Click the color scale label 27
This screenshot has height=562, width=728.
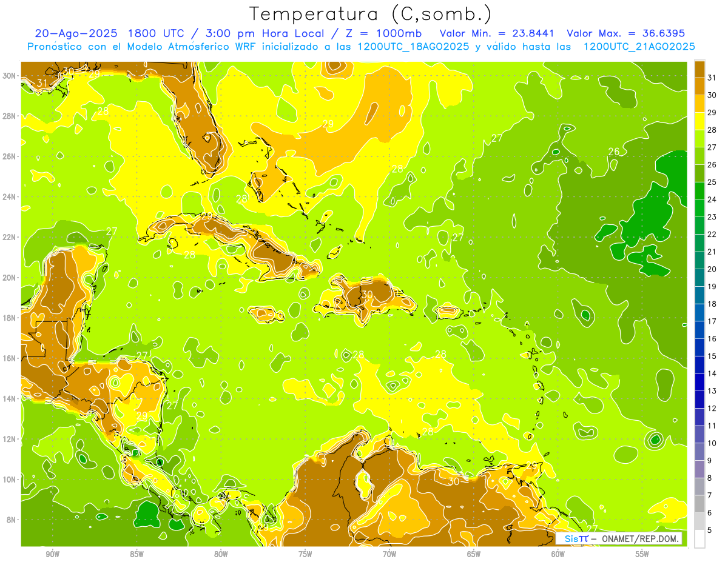pos(712,147)
